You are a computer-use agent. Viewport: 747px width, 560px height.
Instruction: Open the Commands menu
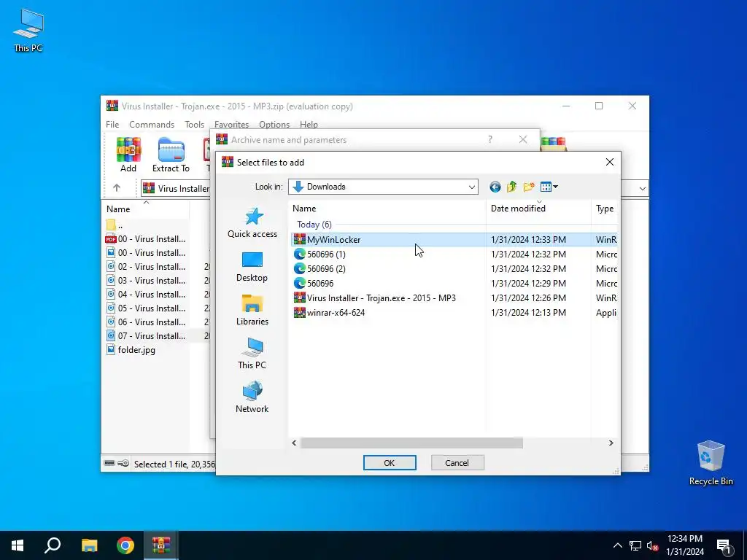tap(152, 124)
